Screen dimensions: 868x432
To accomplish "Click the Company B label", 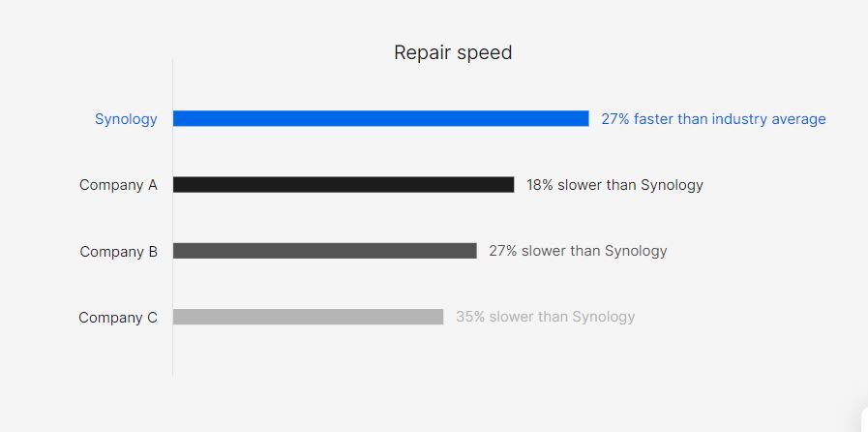I will point(118,252).
